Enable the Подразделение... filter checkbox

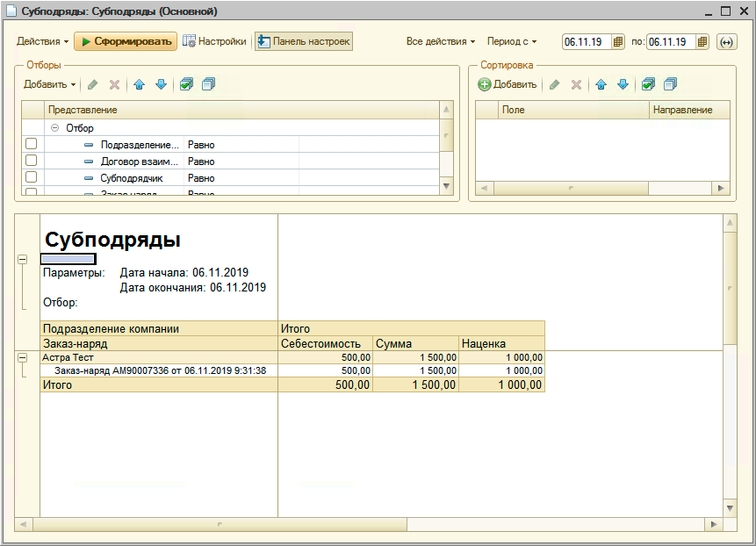point(31,144)
